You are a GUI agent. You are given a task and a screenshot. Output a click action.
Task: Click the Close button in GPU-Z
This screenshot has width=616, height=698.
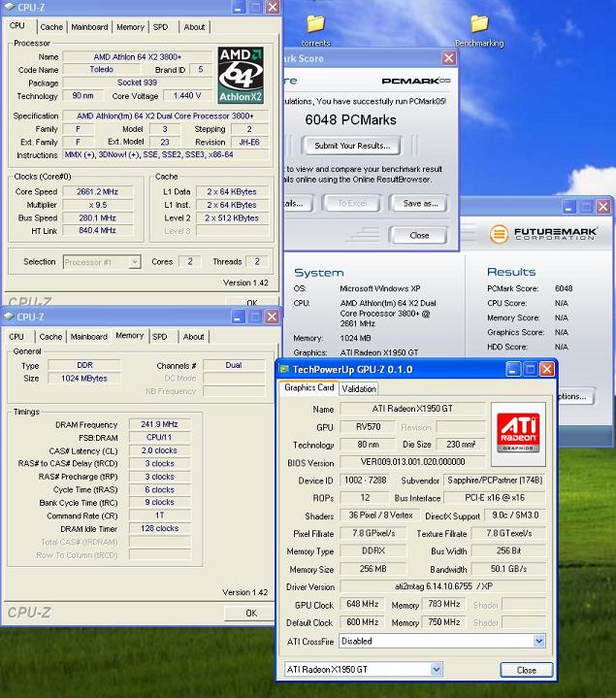click(526, 670)
